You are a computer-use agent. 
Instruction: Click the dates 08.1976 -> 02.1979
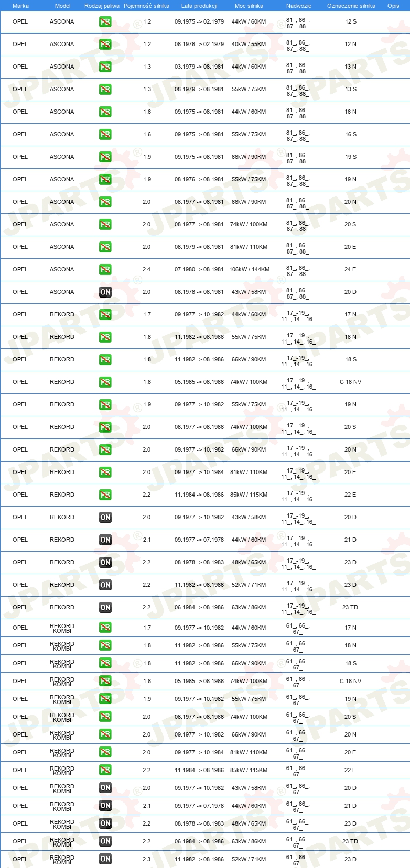pyautogui.click(x=199, y=44)
